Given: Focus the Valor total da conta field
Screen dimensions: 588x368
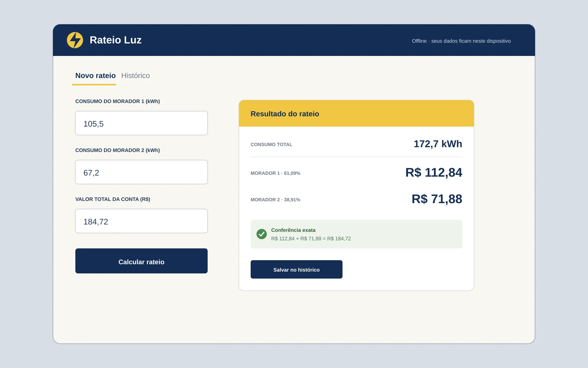Looking at the screenshot, I should pos(141,221).
